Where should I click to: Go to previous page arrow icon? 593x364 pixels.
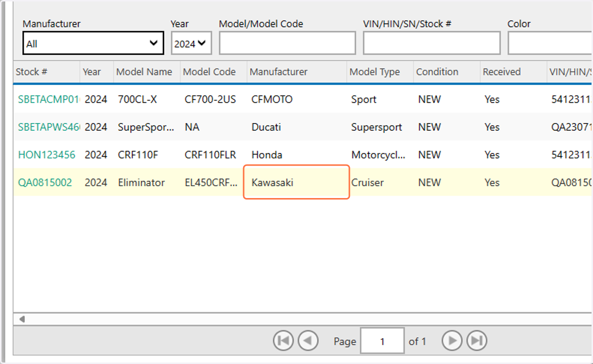coord(308,340)
